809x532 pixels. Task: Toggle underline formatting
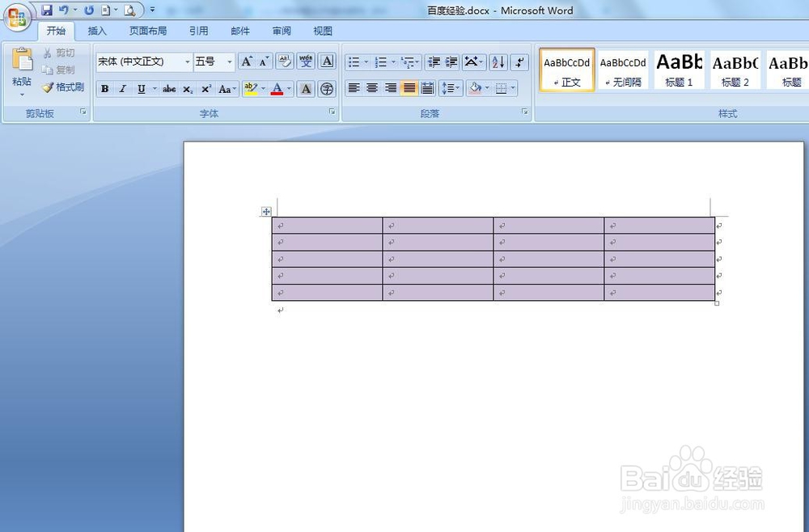point(141,89)
